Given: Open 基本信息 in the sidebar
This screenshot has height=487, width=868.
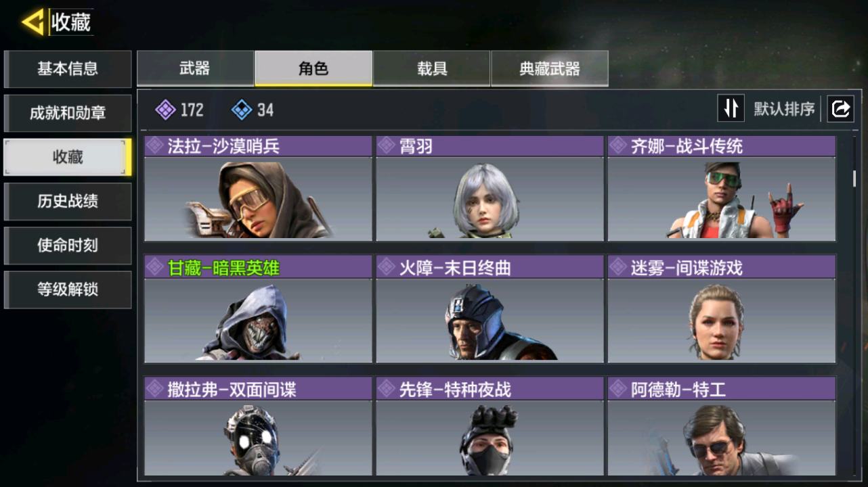Looking at the screenshot, I should (67, 69).
